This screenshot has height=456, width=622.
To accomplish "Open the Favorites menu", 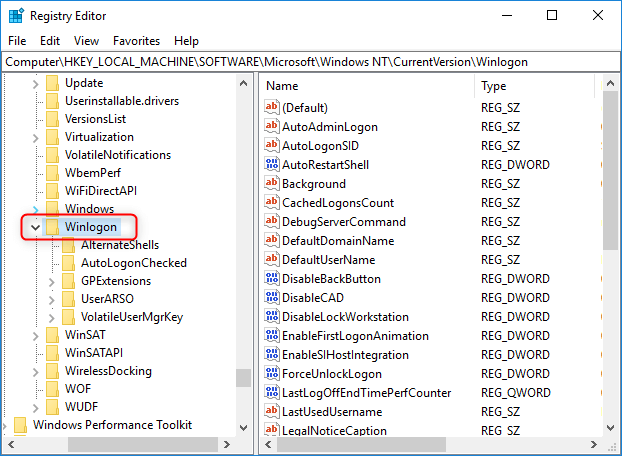I will click(136, 41).
